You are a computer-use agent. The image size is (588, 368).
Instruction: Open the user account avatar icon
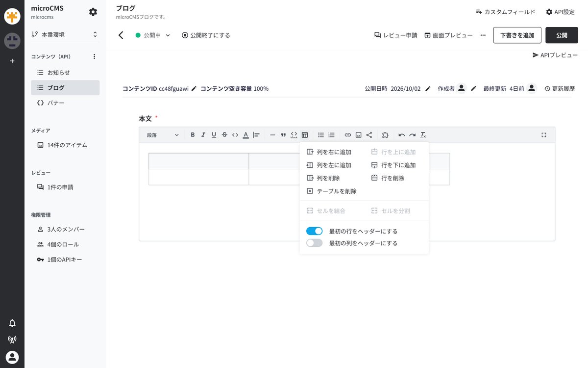tap(12, 357)
